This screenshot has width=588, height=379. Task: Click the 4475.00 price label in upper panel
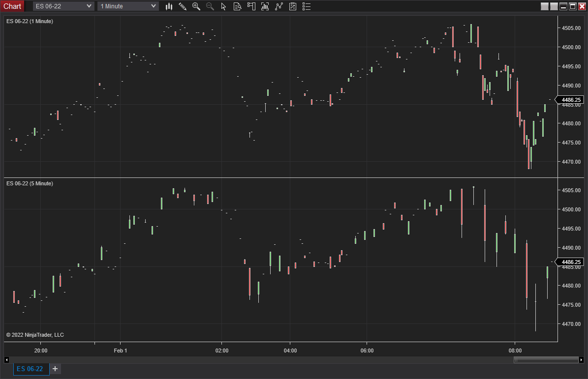coord(571,143)
